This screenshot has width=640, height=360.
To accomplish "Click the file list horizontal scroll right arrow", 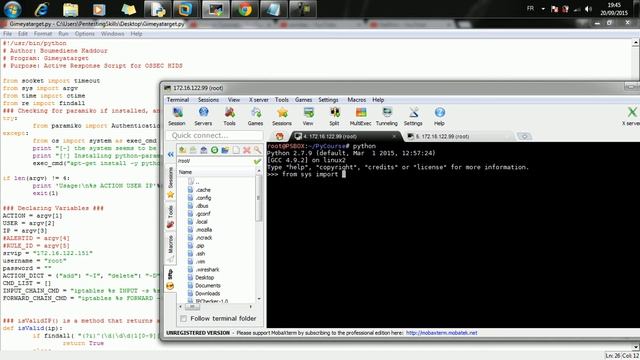I will coord(251,307).
